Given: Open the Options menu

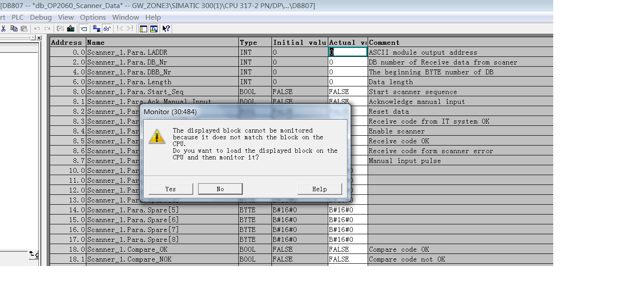Looking at the screenshot, I should tap(93, 17).
